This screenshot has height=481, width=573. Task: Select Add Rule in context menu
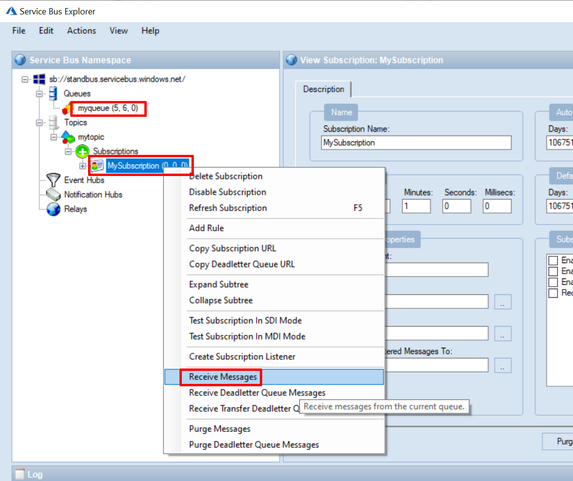[274, 228]
